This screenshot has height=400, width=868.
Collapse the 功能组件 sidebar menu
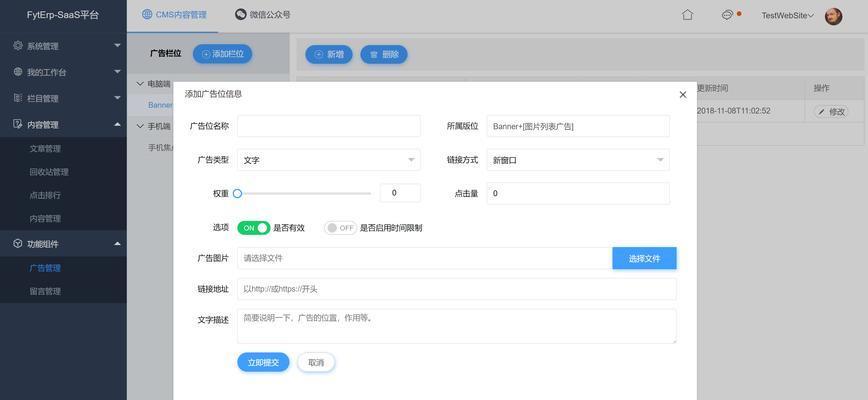pos(63,243)
